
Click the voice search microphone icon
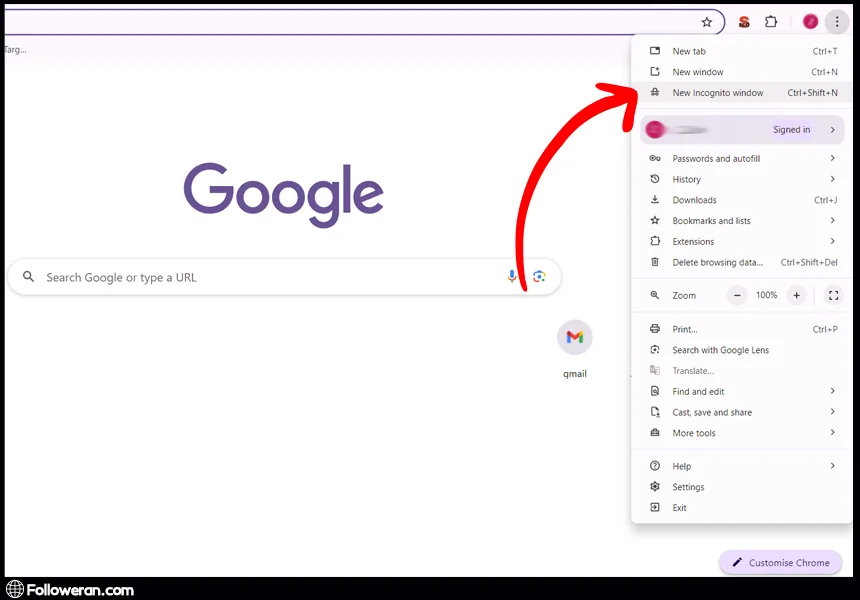(x=513, y=277)
